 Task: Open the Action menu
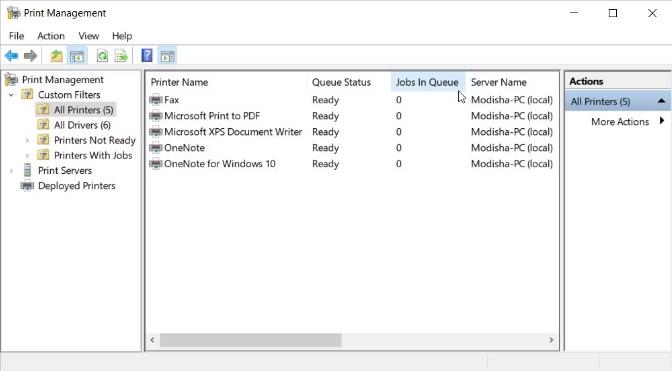click(51, 36)
